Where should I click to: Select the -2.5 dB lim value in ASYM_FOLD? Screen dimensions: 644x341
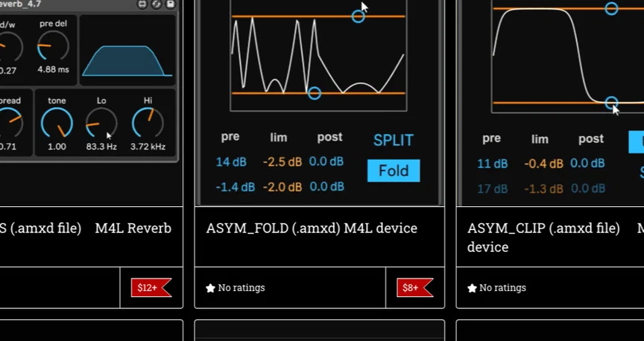[282, 162]
